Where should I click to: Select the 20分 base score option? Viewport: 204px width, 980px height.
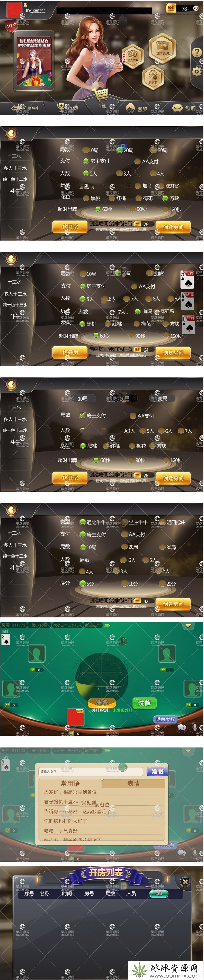(x=168, y=583)
